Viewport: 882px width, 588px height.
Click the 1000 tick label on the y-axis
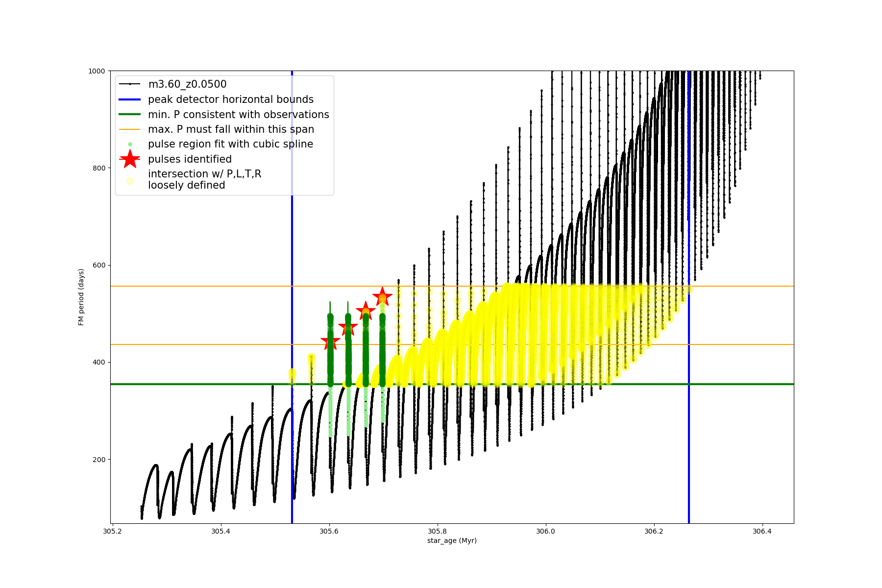[97, 71]
